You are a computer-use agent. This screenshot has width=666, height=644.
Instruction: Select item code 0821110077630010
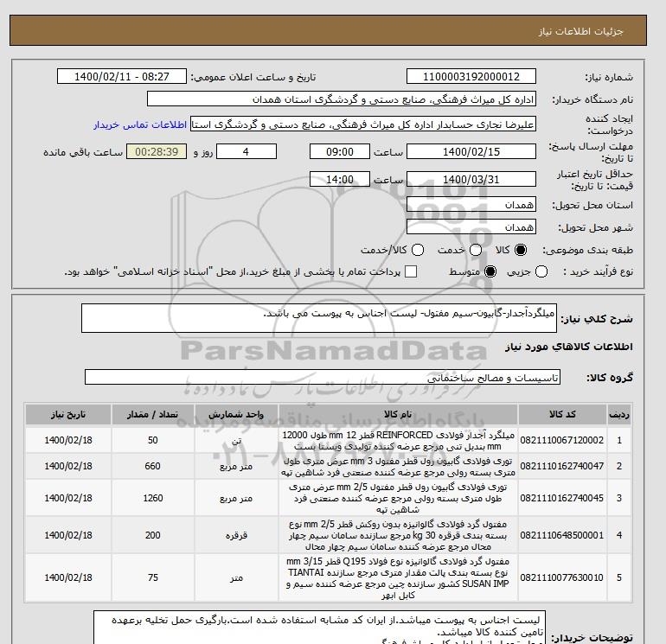coord(562,577)
